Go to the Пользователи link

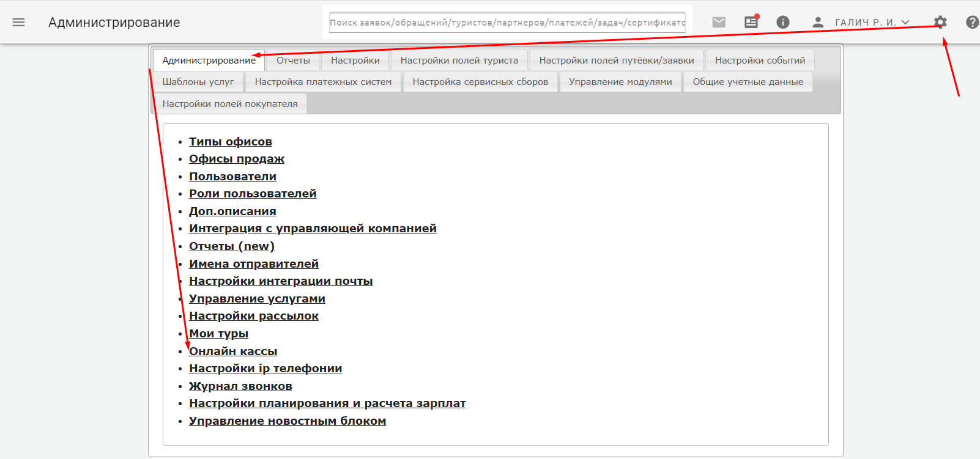tap(232, 177)
